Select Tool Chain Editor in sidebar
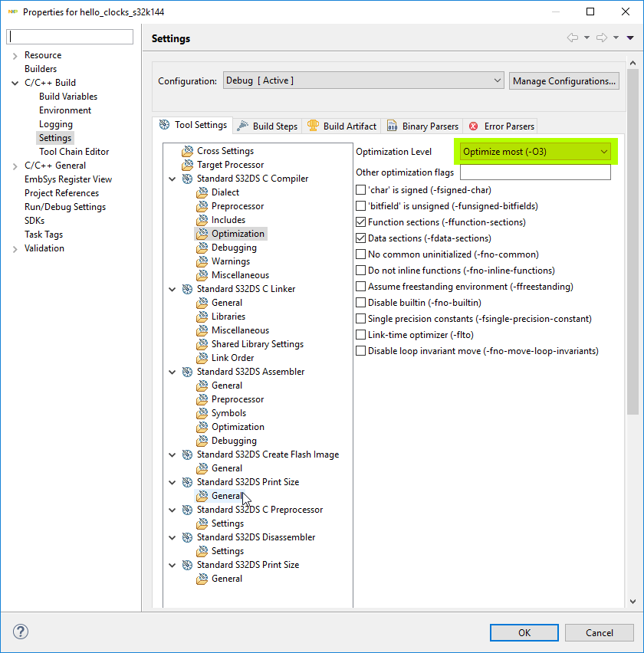644x653 pixels. click(x=74, y=152)
